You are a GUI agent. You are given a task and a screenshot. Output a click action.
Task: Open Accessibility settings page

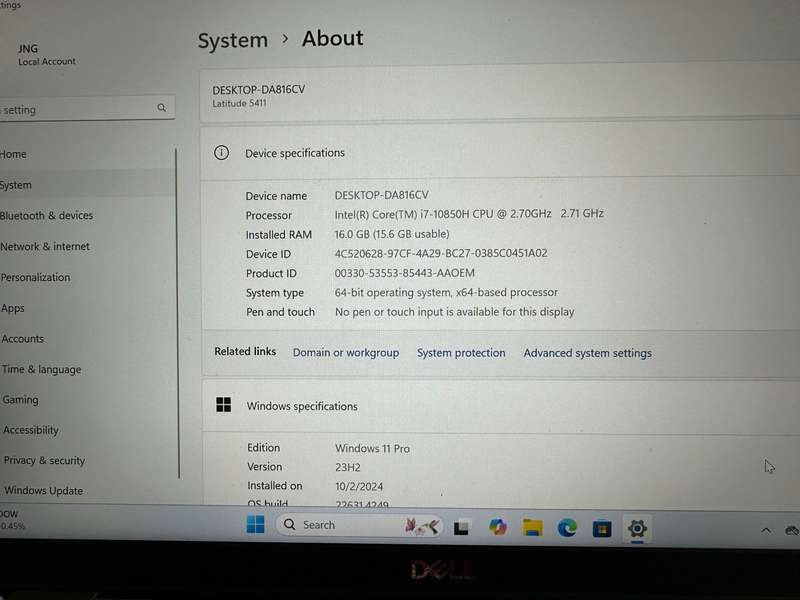coord(31,430)
